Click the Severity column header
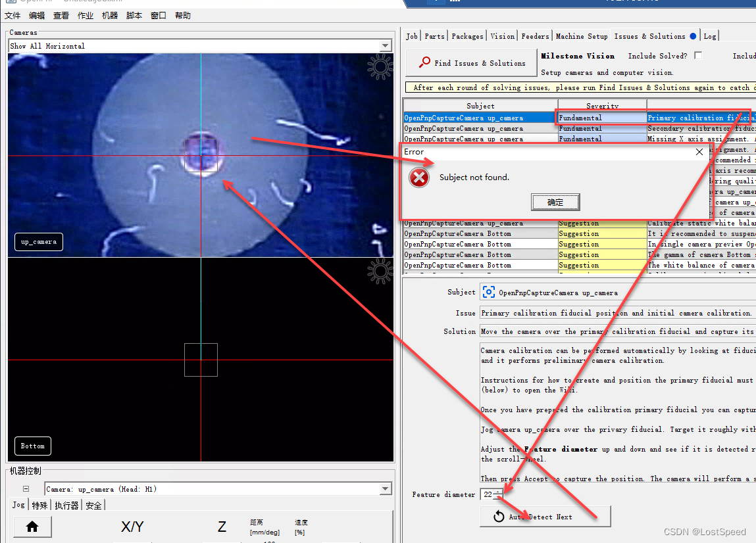The width and height of the screenshot is (756, 543). [602, 106]
